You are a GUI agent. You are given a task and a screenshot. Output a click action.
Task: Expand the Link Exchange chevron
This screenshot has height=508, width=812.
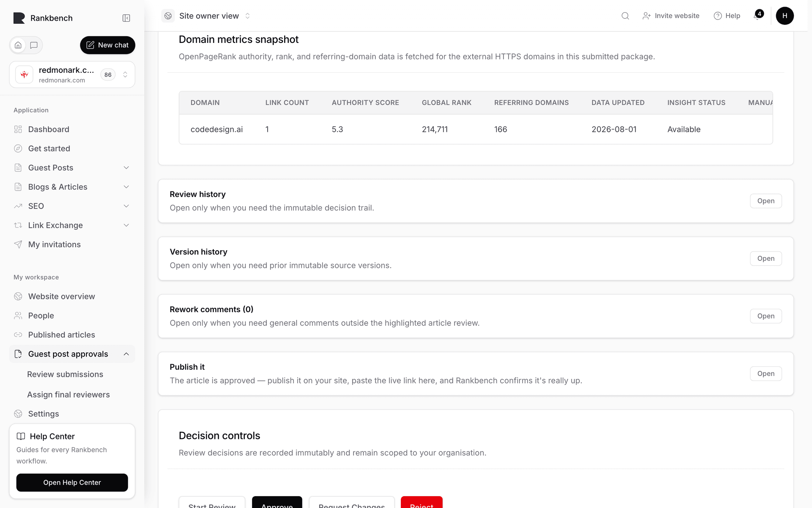coord(126,225)
